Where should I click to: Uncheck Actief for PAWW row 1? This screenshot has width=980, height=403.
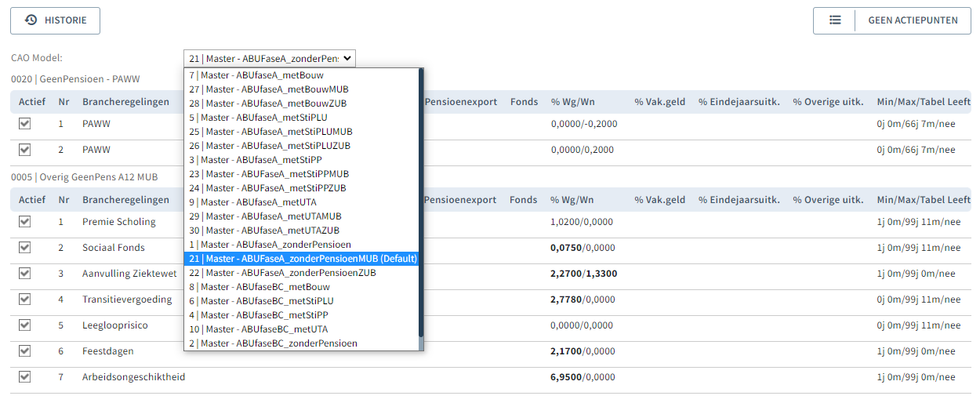(25, 124)
